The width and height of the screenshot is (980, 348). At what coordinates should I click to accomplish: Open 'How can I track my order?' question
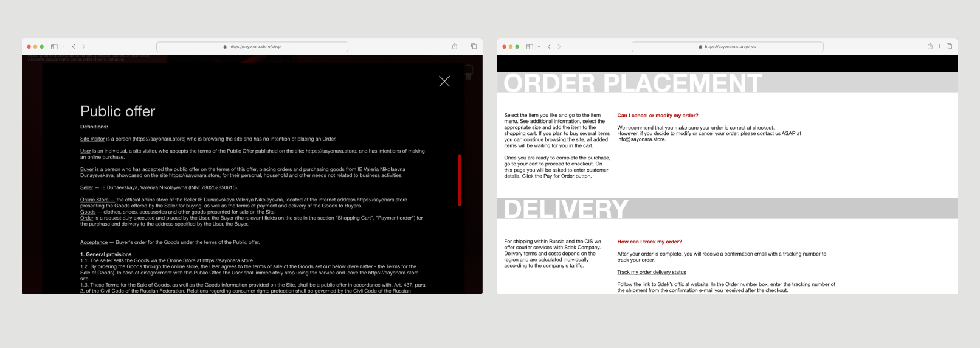point(649,242)
